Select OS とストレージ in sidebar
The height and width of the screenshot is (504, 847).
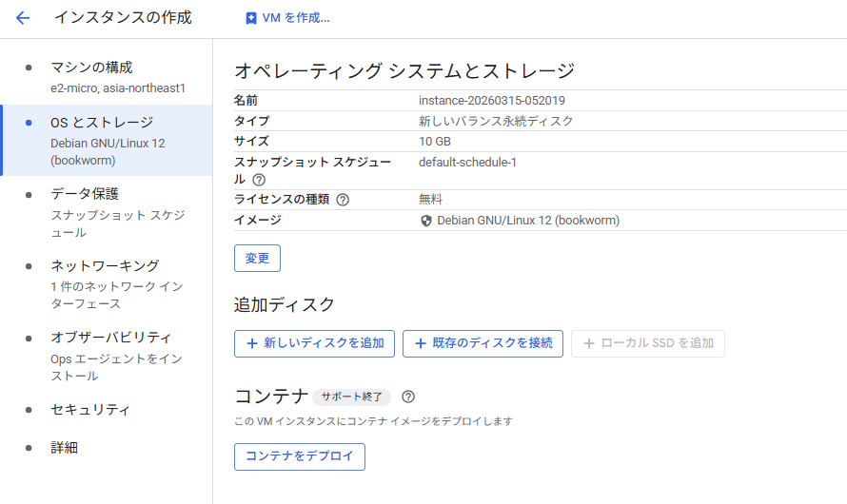point(102,123)
